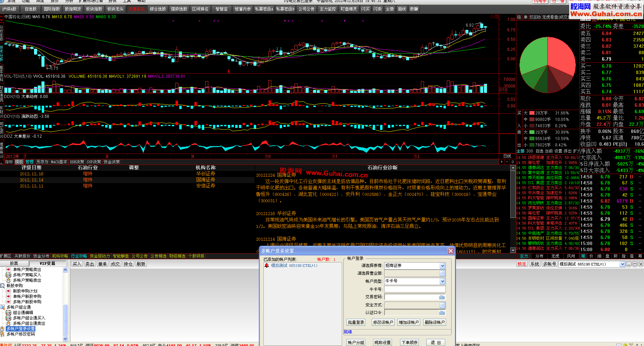644x346 pixels.
Task: Select the 新股申购 tree node
Action: (14, 286)
